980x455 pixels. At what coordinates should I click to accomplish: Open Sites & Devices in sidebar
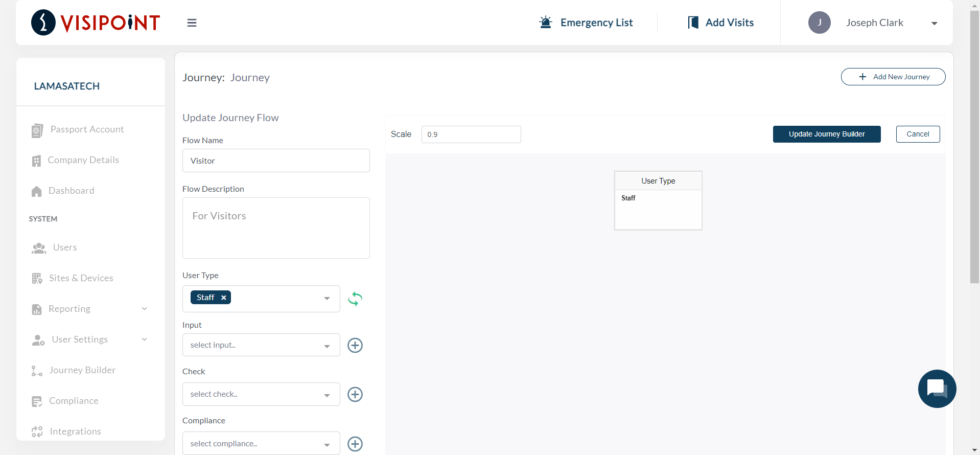tap(81, 278)
